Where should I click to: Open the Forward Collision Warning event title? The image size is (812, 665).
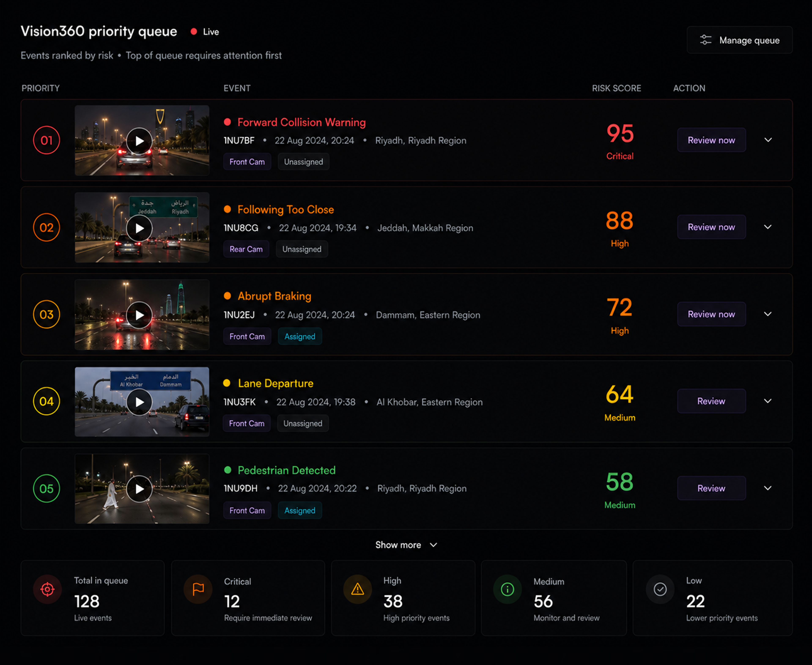pos(302,122)
